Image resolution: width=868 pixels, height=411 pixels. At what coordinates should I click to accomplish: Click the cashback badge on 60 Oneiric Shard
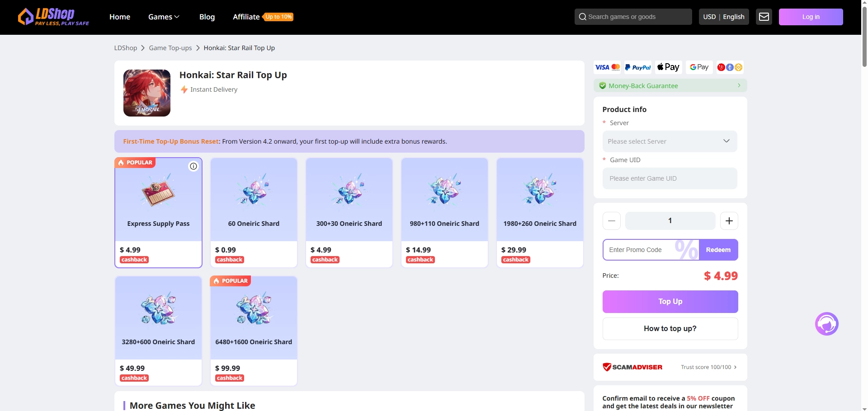(230, 260)
